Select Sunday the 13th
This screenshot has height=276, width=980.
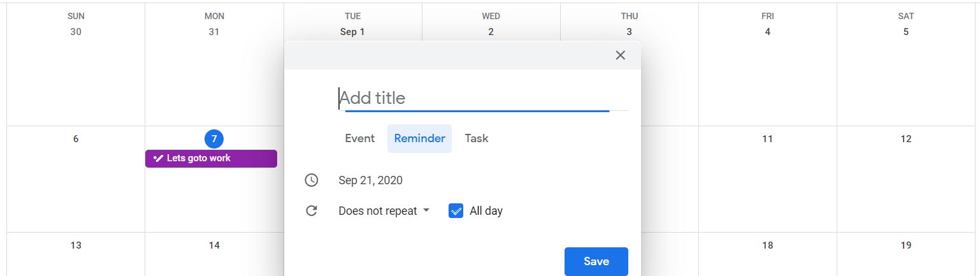[76, 245]
